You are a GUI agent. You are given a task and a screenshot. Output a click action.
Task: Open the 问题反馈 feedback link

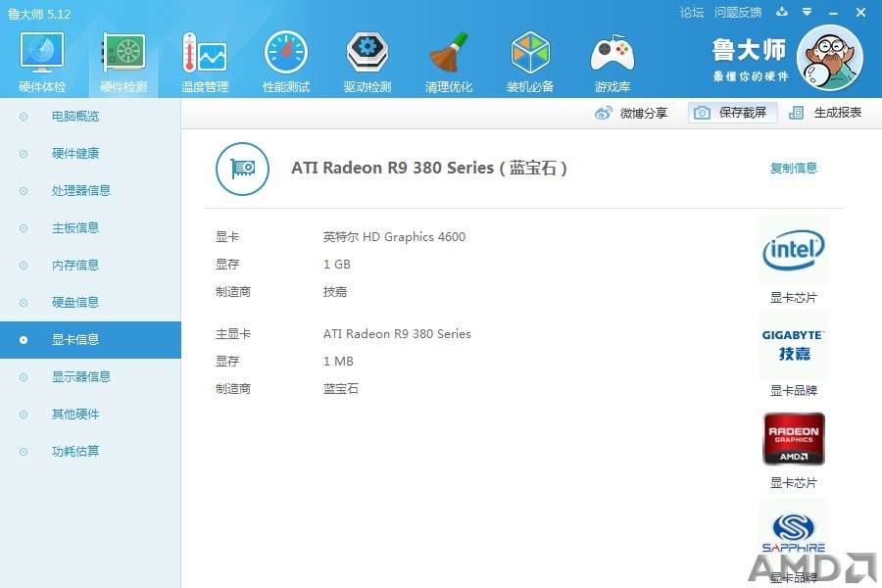(737, 13)
